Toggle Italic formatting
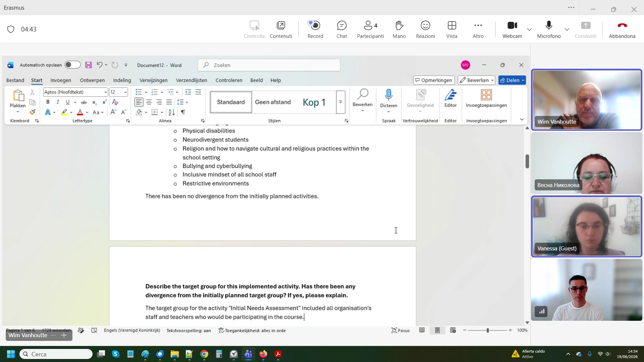Screen dimensions: 644x362 (58, 102)
